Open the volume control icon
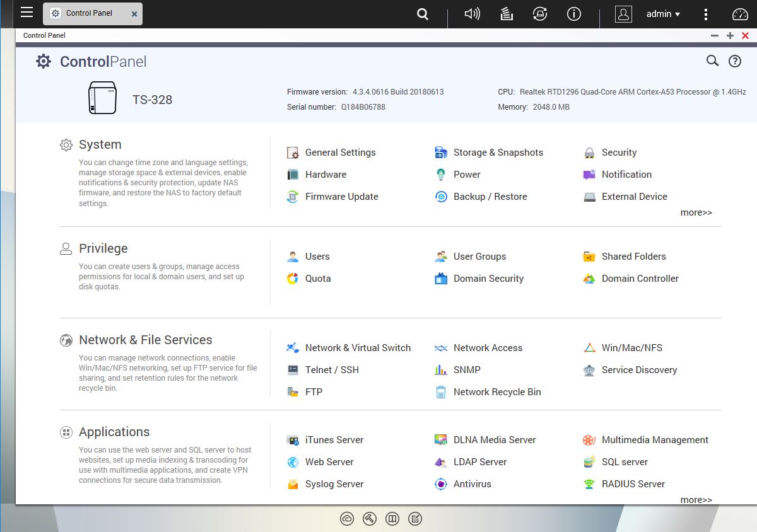The width and height of the screenshot is (757, 532). click(x=472, y=14)
